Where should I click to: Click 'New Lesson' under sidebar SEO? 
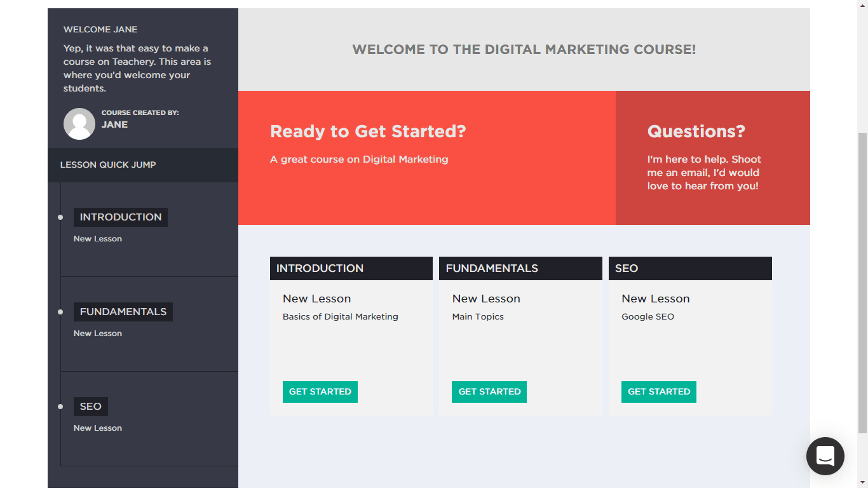click(x=98, y=428)
